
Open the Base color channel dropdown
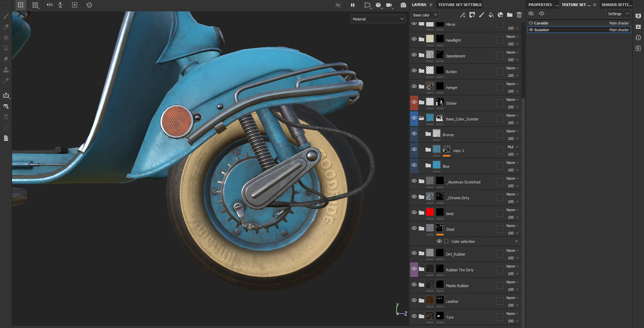pos(425,15)
